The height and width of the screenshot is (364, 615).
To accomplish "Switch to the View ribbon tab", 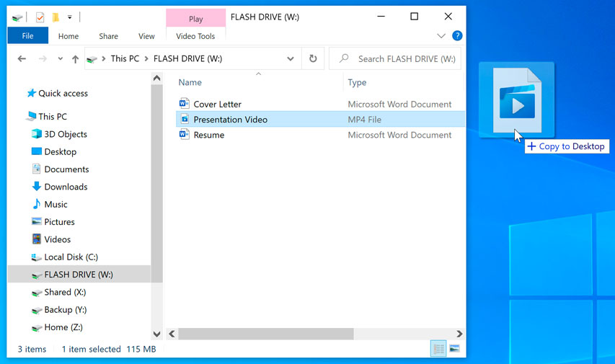I will (146, 36).
